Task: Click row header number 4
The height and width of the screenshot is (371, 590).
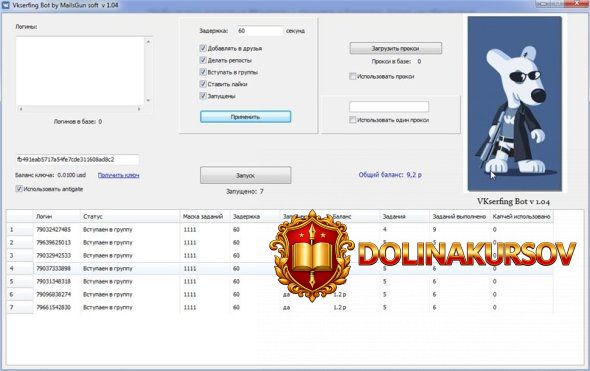Action: coord(20,269)
